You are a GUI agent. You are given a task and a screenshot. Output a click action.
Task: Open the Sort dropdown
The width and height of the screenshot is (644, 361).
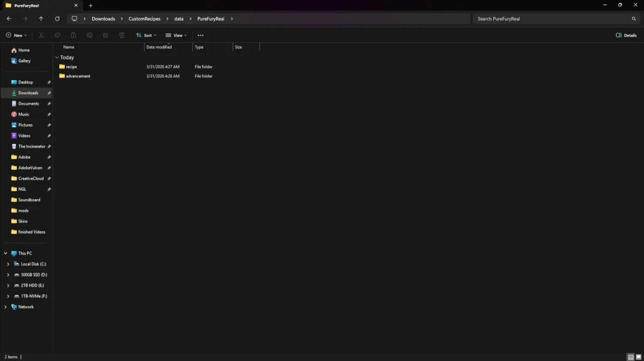(x=146, y=35)
